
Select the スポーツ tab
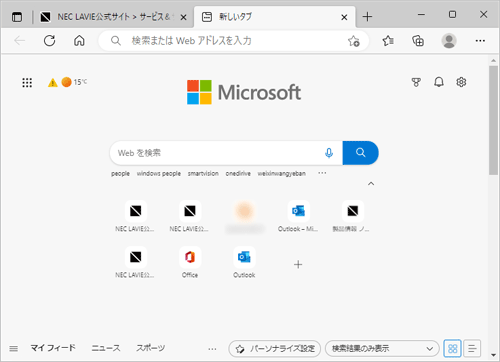(150, 348)
